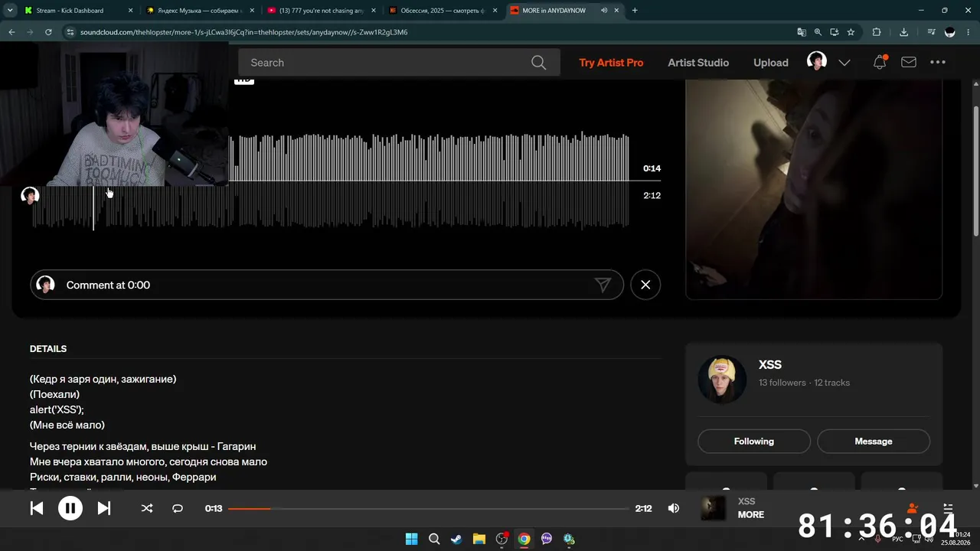980x551 pixels.
Task: Reload the current page
Action: pos(48,32)
